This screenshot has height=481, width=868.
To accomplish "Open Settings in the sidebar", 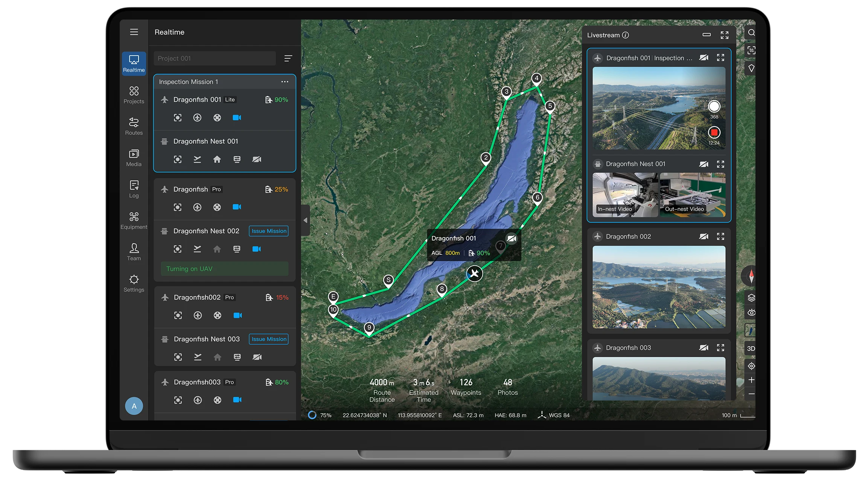I will [134, 283].
